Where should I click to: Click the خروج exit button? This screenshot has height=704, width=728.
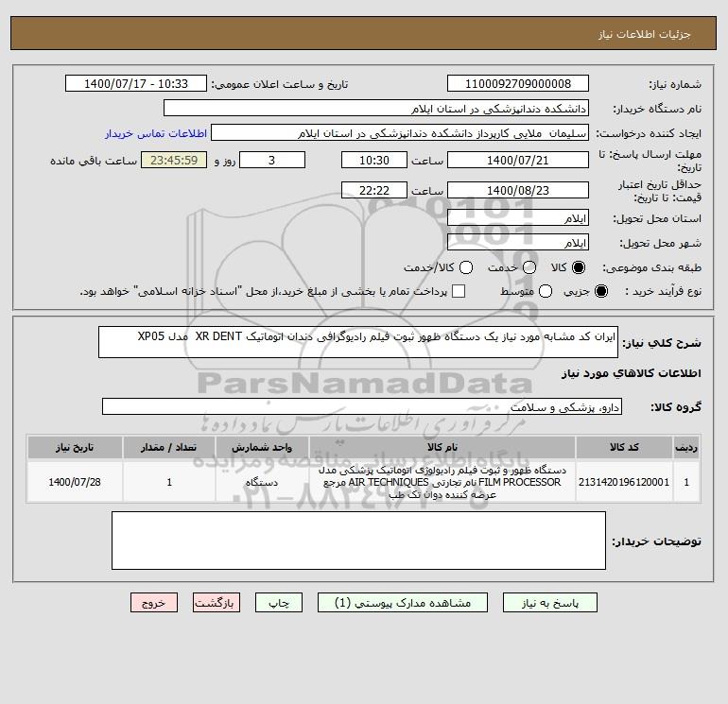(x=154, y=603)
